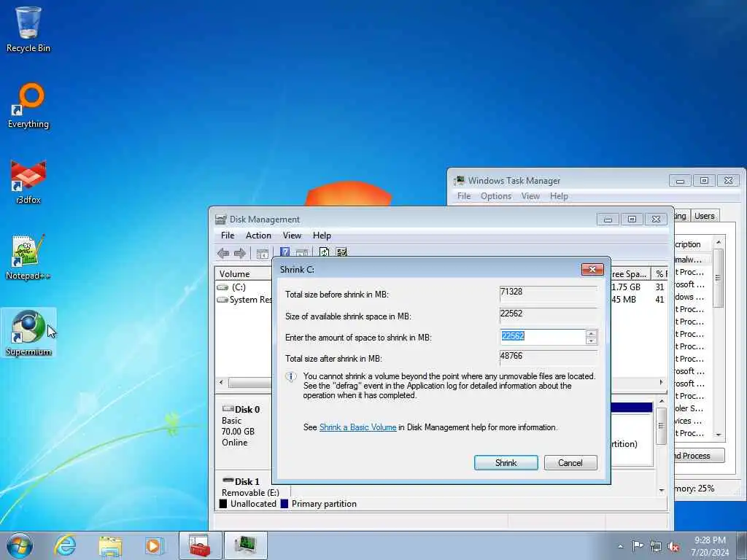Click the blue Help toolbar icon in Disk Management
747x560 pixels.
(x=285, y=252)
